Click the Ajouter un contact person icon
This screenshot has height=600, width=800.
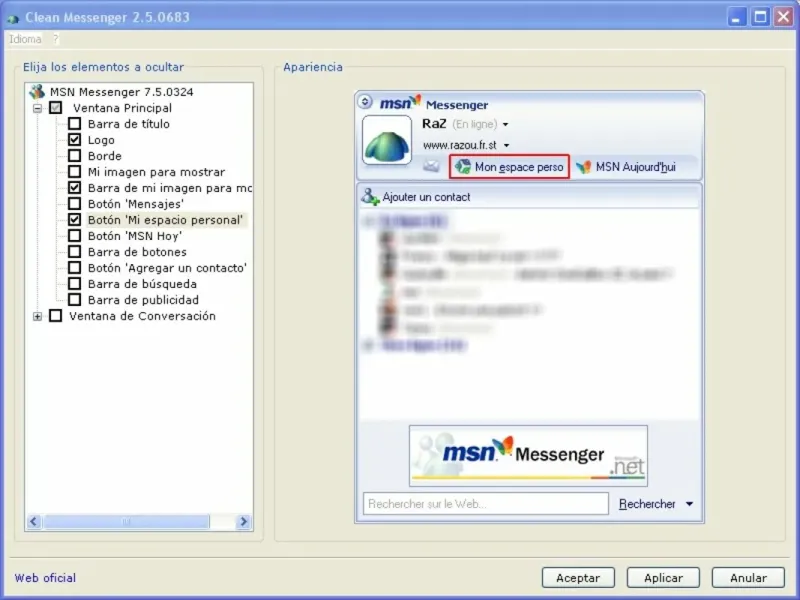click(370, 196)
